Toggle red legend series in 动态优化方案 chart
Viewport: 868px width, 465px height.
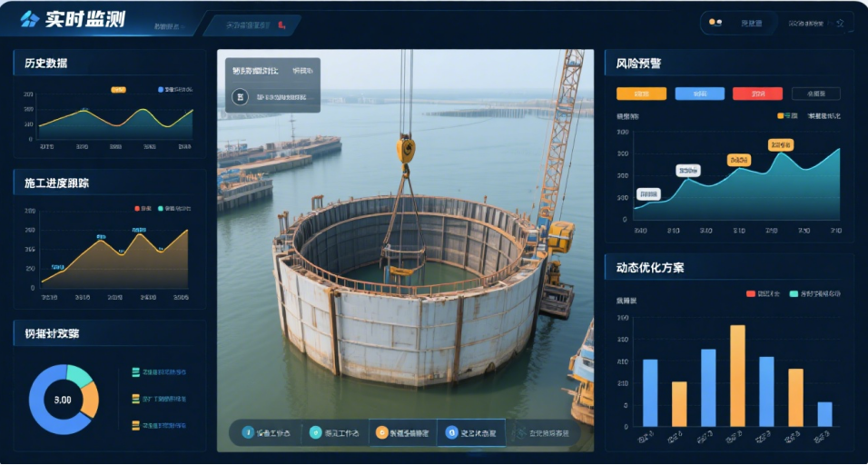point(751,293)
